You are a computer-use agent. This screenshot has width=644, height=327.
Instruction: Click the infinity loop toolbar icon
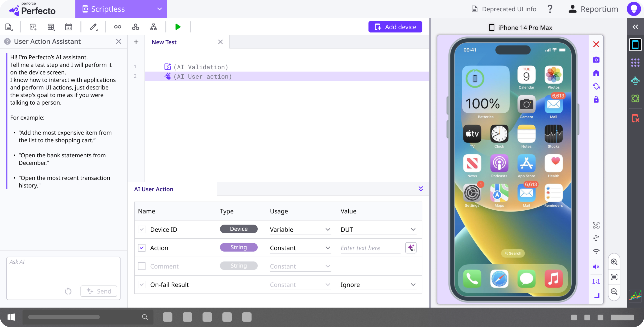click(x=117, y=27)
